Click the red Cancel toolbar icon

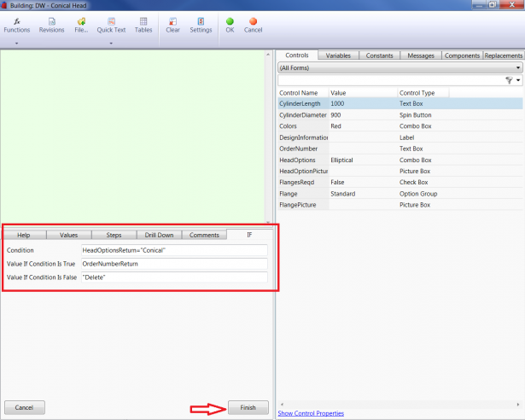tap(253, 24)
